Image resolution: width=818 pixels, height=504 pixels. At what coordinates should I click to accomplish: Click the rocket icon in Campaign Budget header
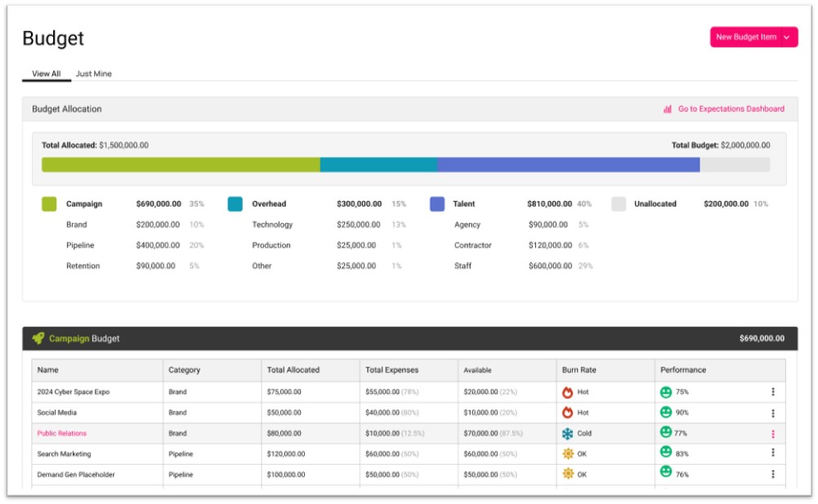(x=38, y=338)
